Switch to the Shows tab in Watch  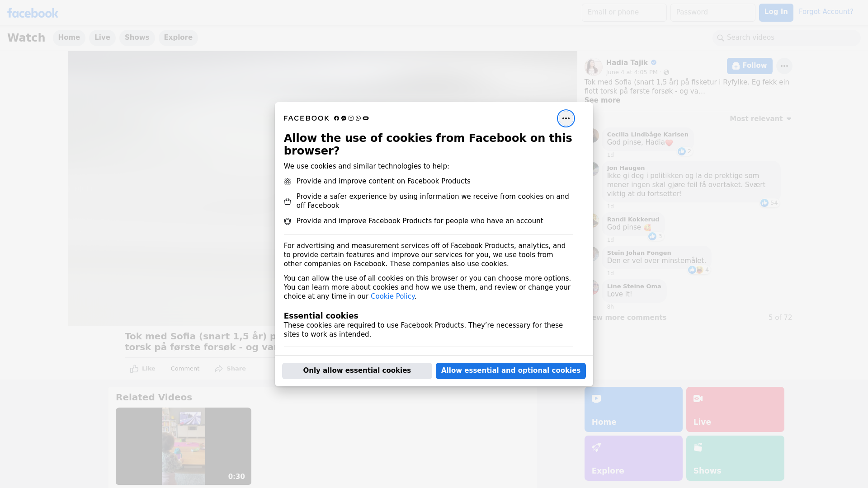point(137,38)
